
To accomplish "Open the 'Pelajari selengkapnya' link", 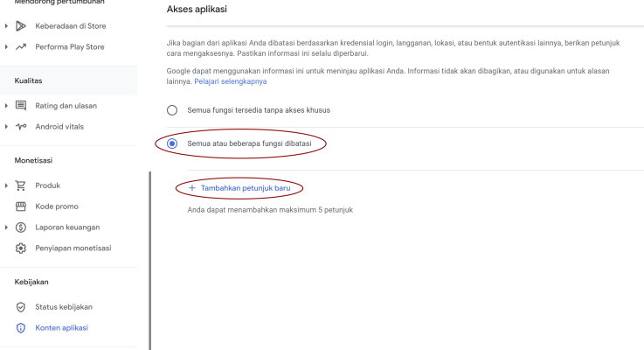I will tap(231, 81).
